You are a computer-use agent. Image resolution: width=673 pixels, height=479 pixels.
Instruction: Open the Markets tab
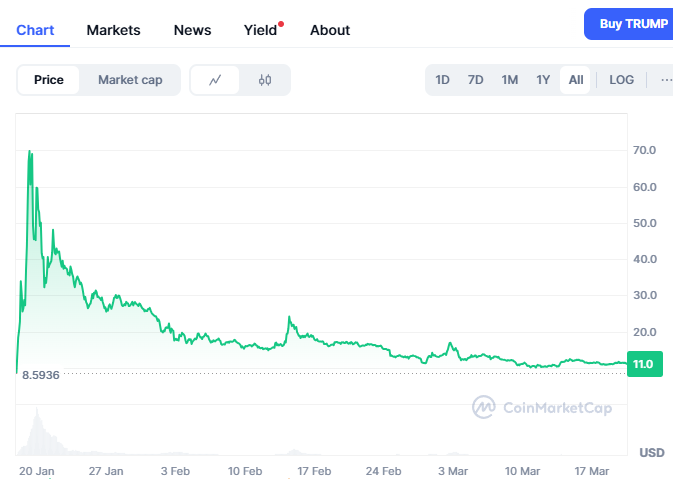(113, 30)
